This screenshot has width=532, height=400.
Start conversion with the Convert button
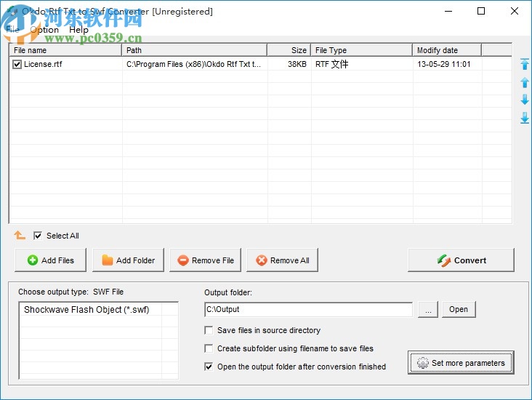[461, 260]
